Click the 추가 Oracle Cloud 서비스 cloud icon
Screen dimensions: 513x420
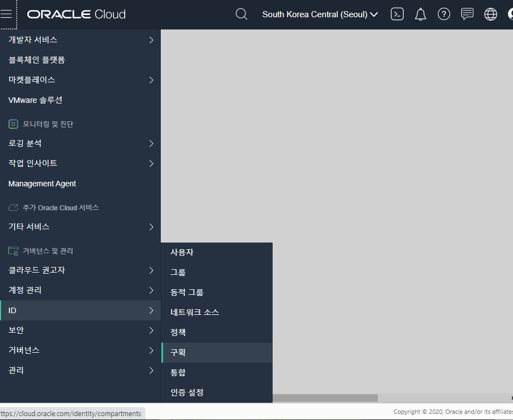13,207
